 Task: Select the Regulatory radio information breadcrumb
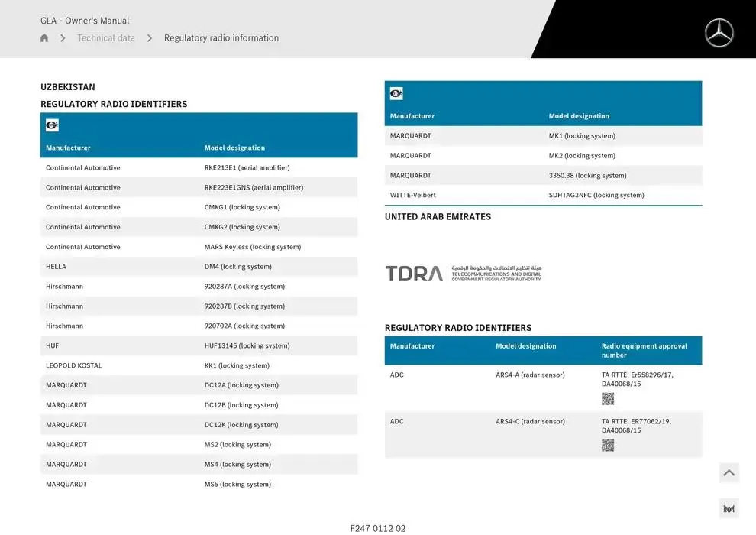pos(221,38)
